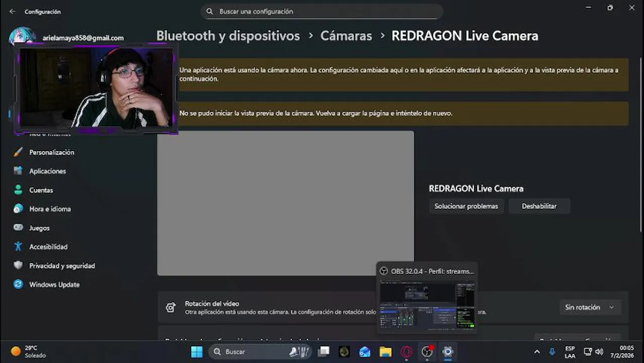Screen dimensions: 644x363
Task: Open Windows Update in the sidebar
Action: click(x=54, y=284)
